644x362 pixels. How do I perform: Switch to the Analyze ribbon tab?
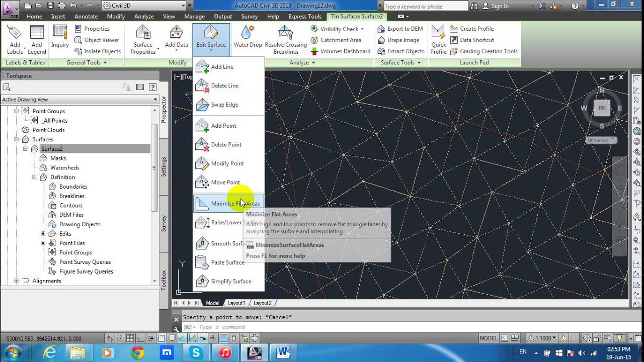tap(144, 17)
